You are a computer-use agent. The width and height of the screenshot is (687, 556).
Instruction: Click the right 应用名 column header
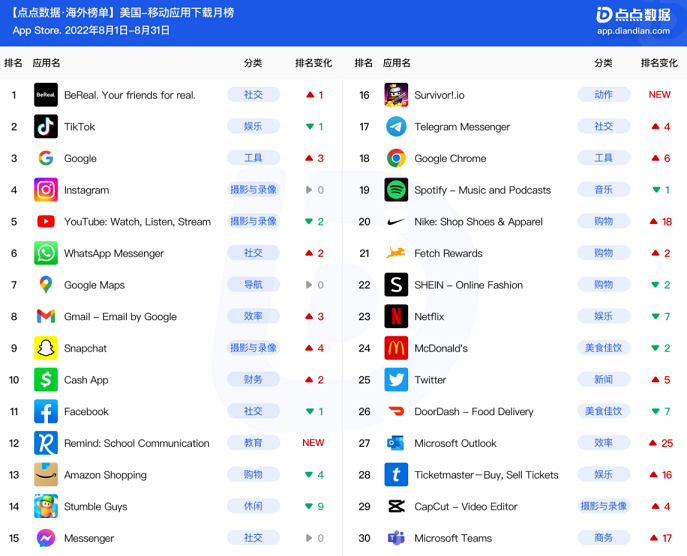pyautogui.click(x=397, y=63)
